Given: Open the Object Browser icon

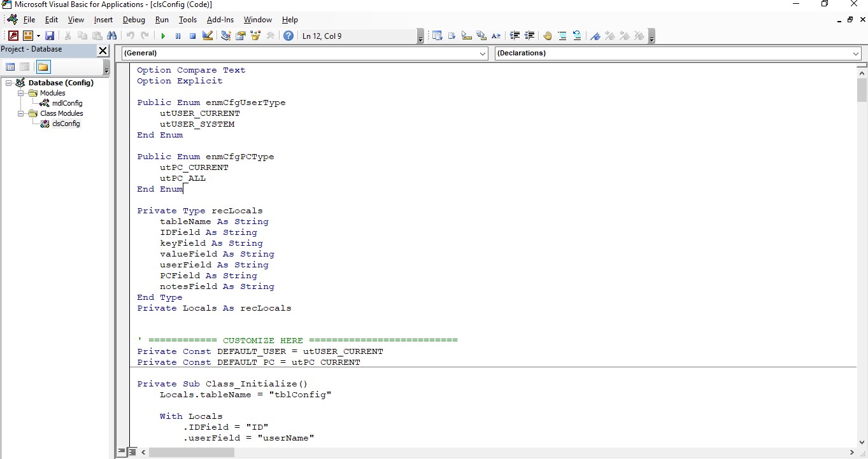Looking at the screenshot, I should 255,36.
